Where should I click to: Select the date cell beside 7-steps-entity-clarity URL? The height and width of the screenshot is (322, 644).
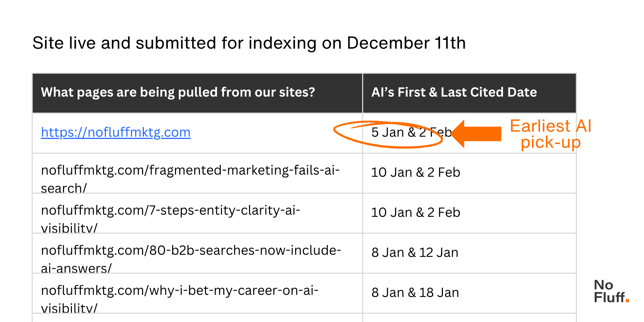[415, 213]
